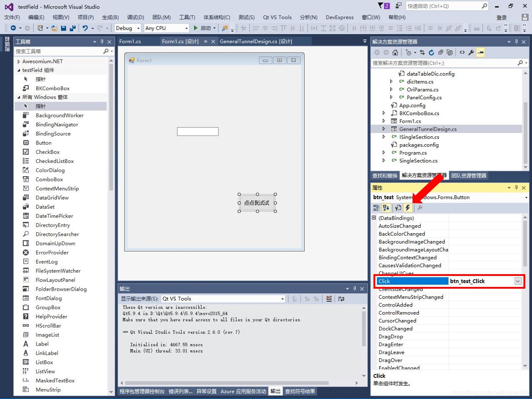Open the Any CPU platform dropdown

pyautogui.click(x=187, y=28)
